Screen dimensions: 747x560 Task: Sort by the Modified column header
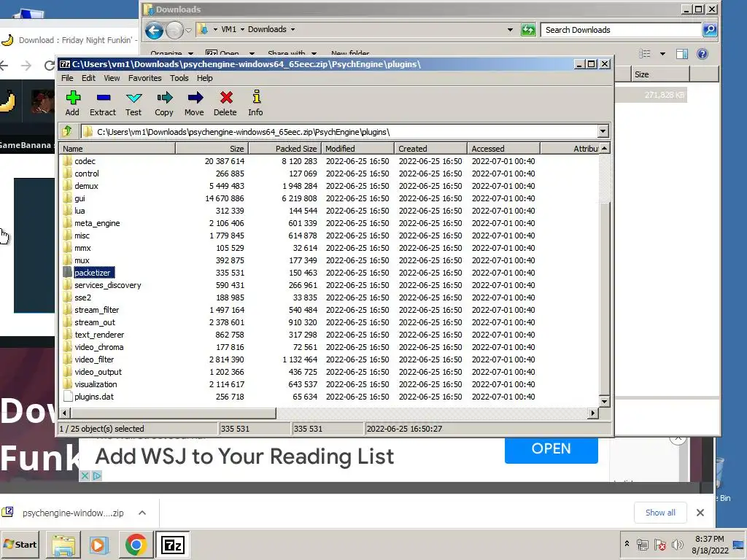tap(357, 149)
